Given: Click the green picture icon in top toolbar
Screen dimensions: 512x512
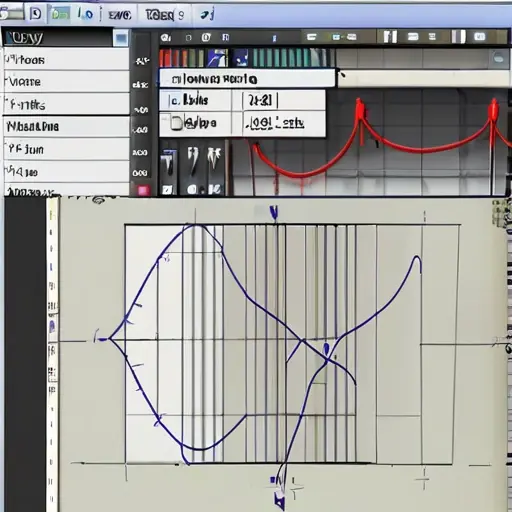Looking at the screenshot, I should coord(60,14).
